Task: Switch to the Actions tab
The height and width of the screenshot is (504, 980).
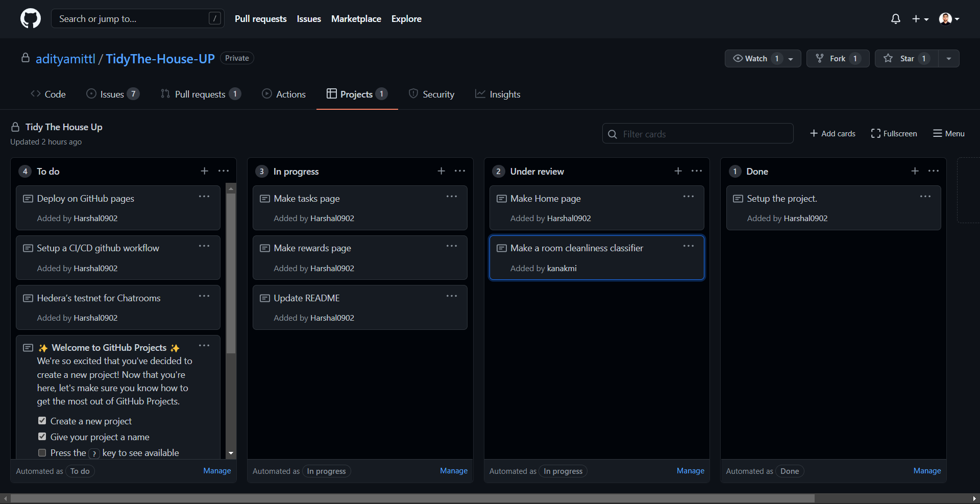Action: (x=284, y=94)
